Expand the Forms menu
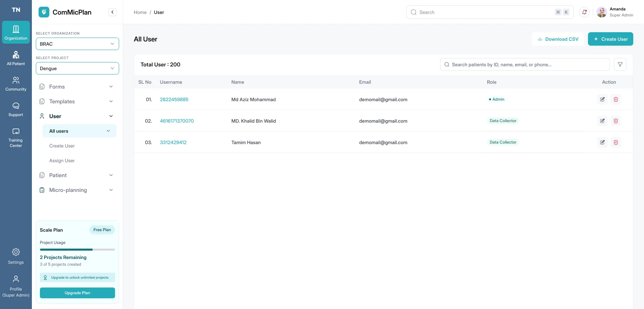Image resolution: width=644 pixels, height=309 pixels. point(77,87)
